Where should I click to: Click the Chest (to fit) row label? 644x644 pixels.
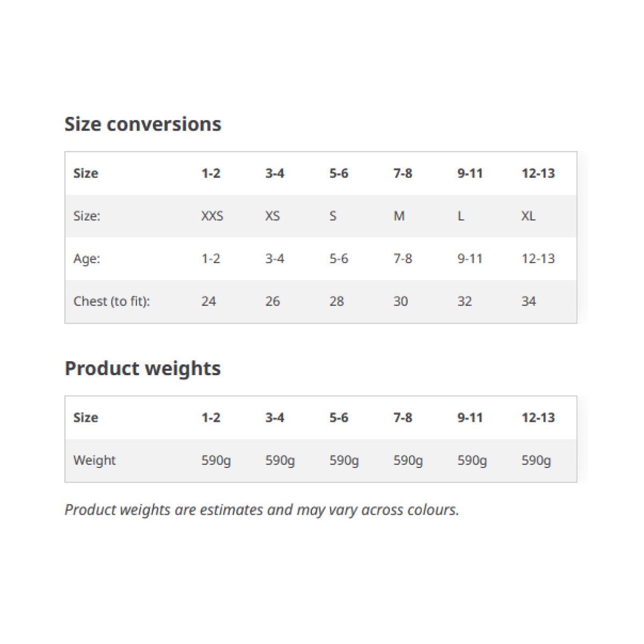point(112,301)
